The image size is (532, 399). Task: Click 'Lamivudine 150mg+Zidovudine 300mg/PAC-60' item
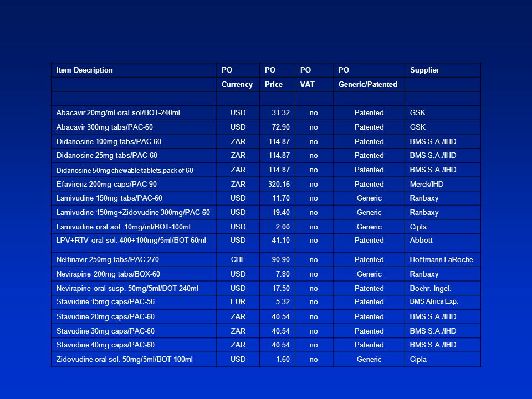click(x=133, y=212)
